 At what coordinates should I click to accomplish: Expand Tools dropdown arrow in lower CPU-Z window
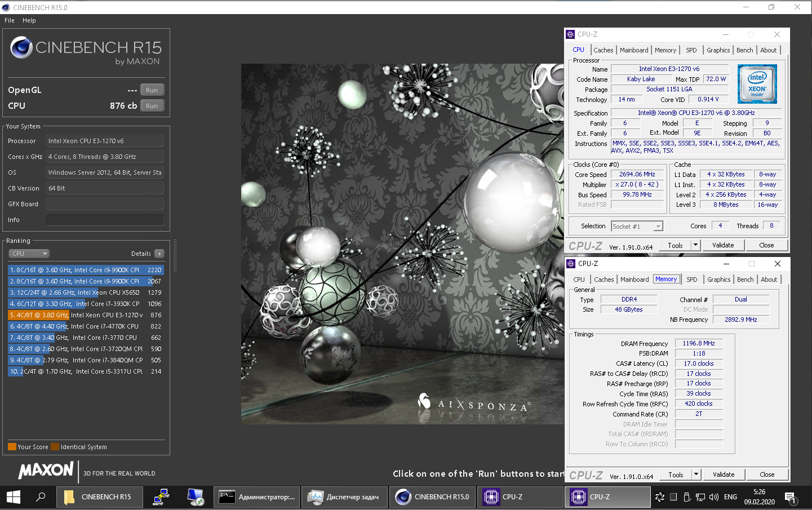click(696, 474)
